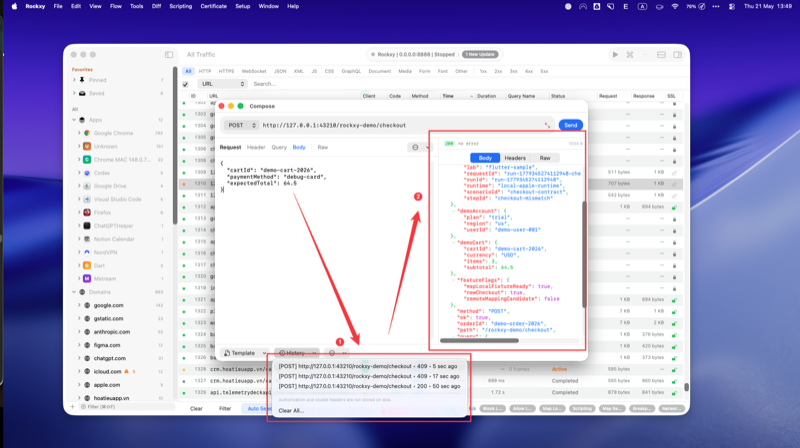This screenshot has width=800, height=448.
Task: Switch to the Header request tab
Action: (x=256, y=147)
